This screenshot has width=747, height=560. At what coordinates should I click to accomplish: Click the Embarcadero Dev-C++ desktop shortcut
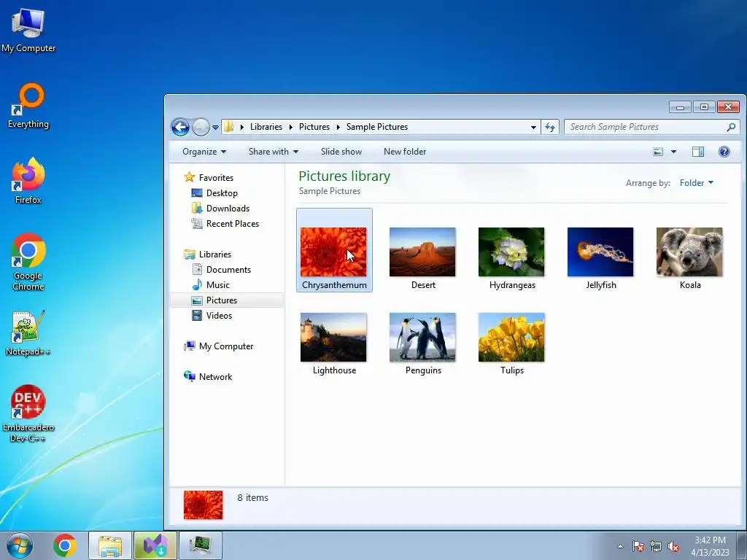(x=28, y=413)
